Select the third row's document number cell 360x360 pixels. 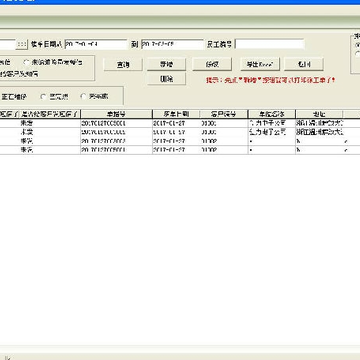coord(116,141)
